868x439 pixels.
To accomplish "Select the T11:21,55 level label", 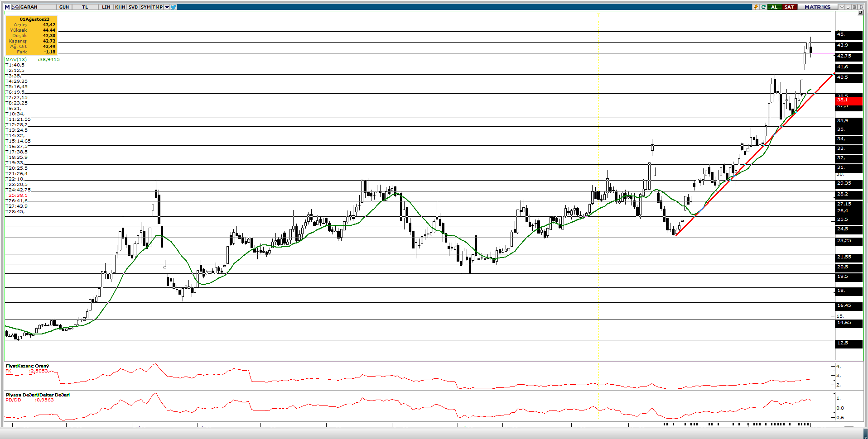I will (18, 119).
